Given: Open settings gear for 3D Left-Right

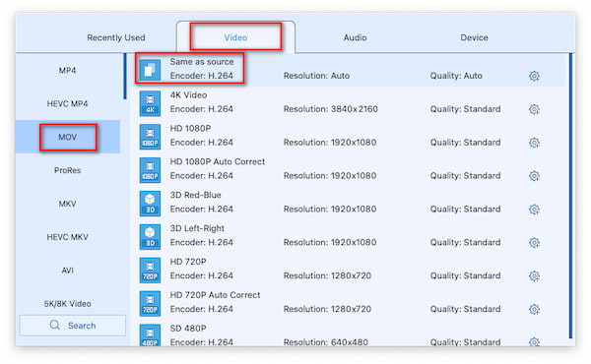Looking at the screenshot, I should 534,242.
